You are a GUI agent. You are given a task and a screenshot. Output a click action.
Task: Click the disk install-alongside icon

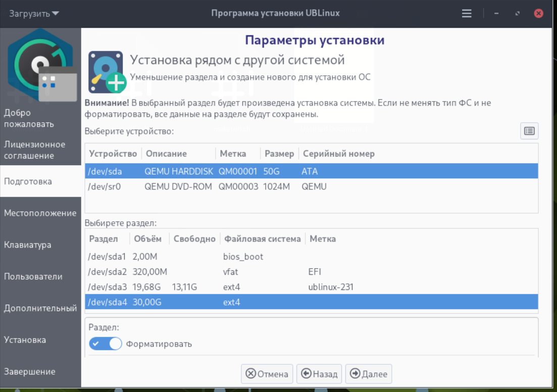[107, 72]
